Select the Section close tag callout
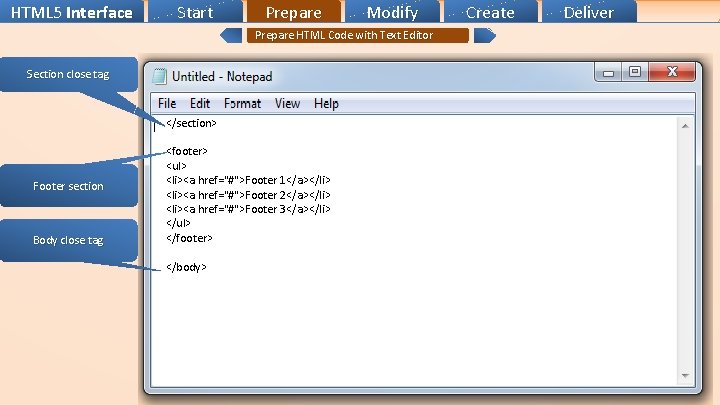Screen dimensions: 720x405 tap(68, 74)
